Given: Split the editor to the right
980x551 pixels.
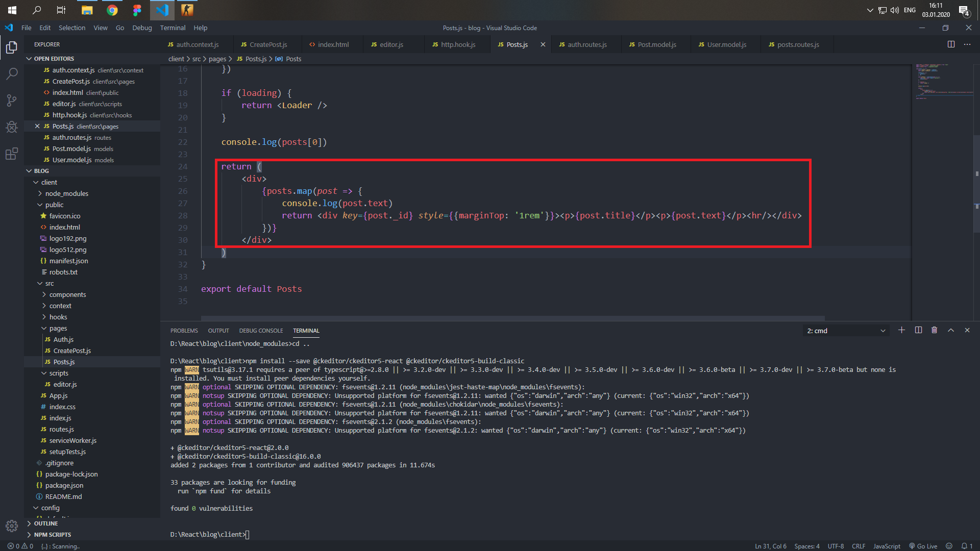Looking at the screenshot, I should pyautogui.click(x=951, y=44).
